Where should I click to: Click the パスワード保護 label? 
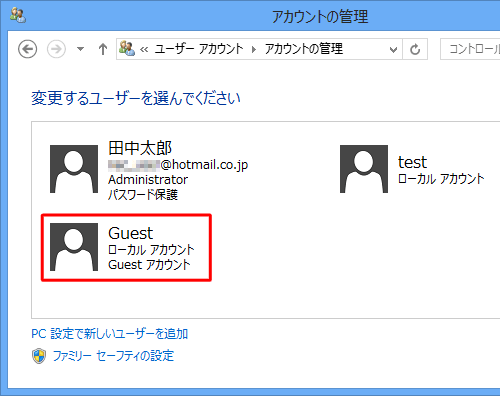143,195
